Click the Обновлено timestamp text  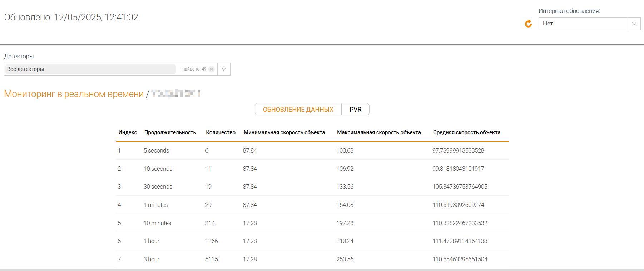[x=71, y=17]
